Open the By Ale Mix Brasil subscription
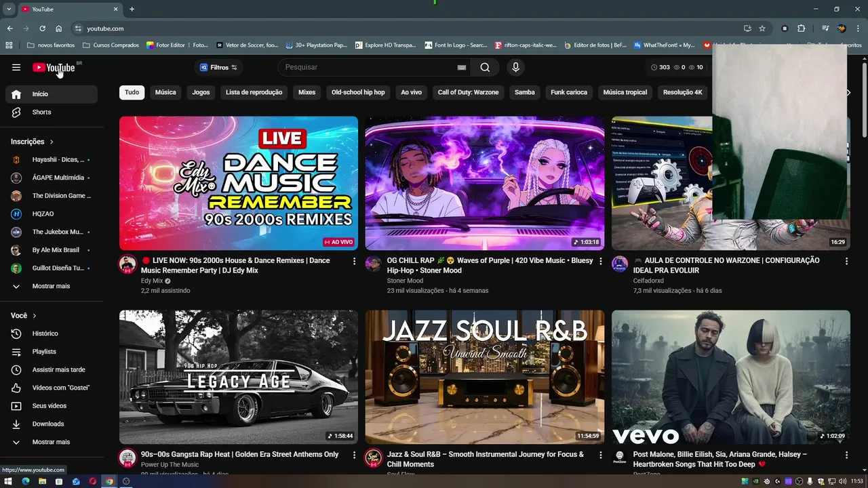 coord(52,250)
